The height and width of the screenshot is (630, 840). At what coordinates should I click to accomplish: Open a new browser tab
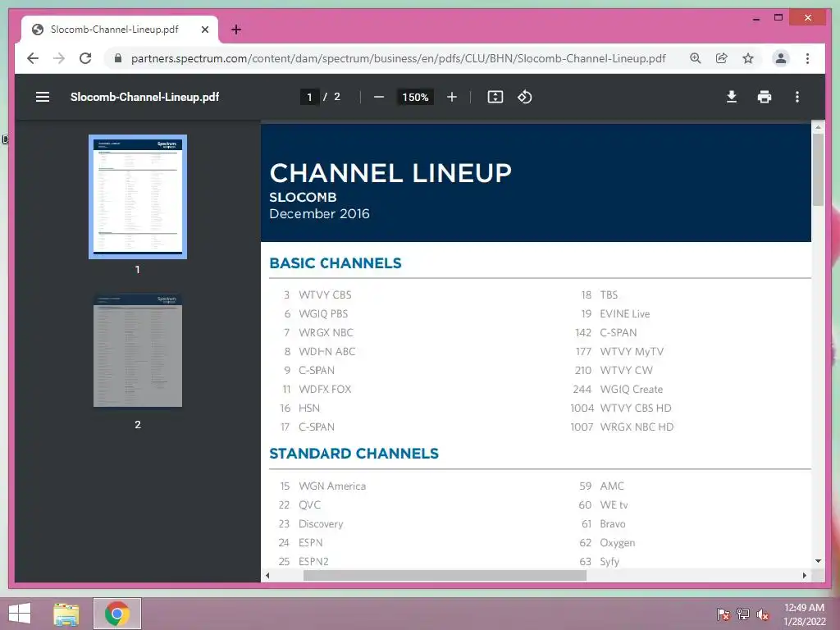point(235,30)
